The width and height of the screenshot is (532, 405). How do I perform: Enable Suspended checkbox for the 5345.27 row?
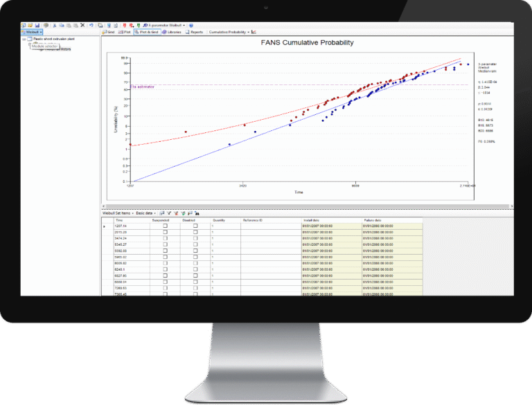pos(165,244)
